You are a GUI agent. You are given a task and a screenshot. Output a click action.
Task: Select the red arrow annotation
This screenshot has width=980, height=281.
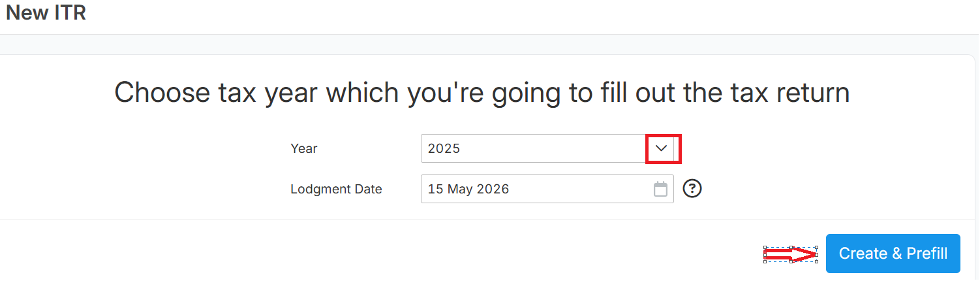791,254
